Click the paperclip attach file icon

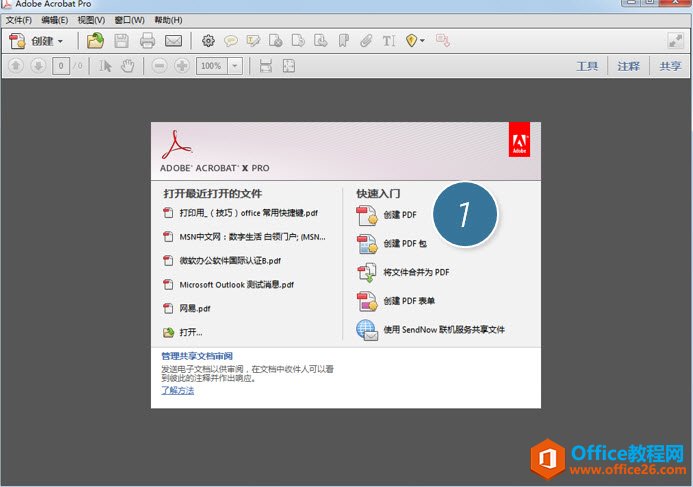[366, 41]
